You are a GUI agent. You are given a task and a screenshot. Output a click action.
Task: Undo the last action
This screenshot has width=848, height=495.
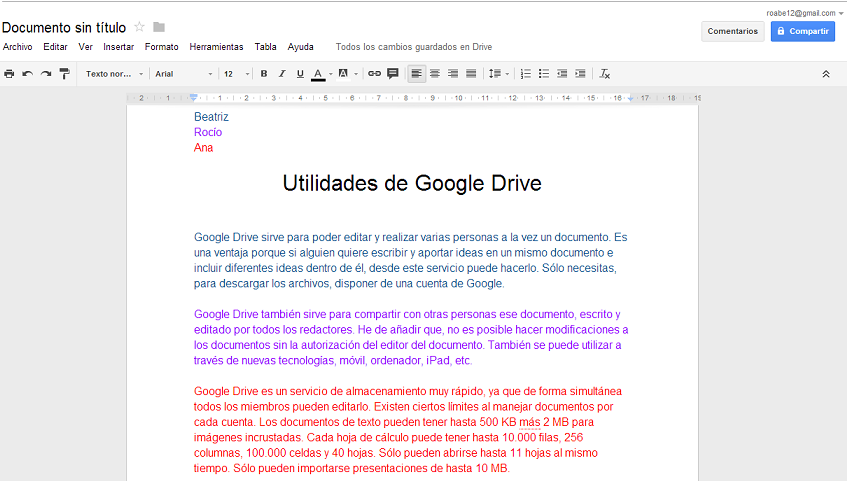(28, 74)
